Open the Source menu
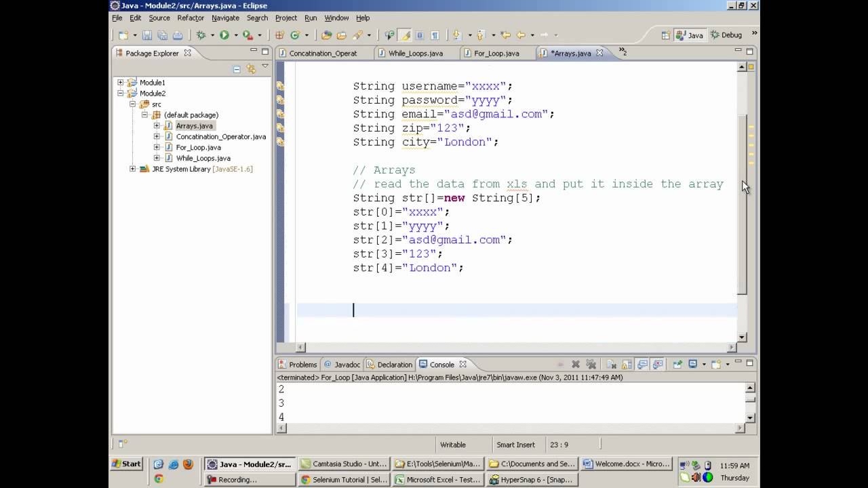 click(159, 18)
